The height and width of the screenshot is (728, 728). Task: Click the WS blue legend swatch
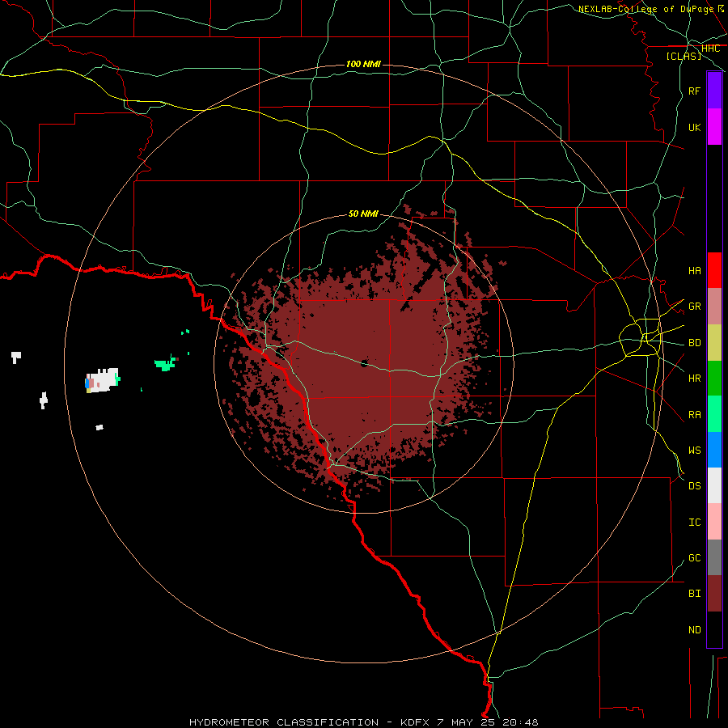coord(714,450)
